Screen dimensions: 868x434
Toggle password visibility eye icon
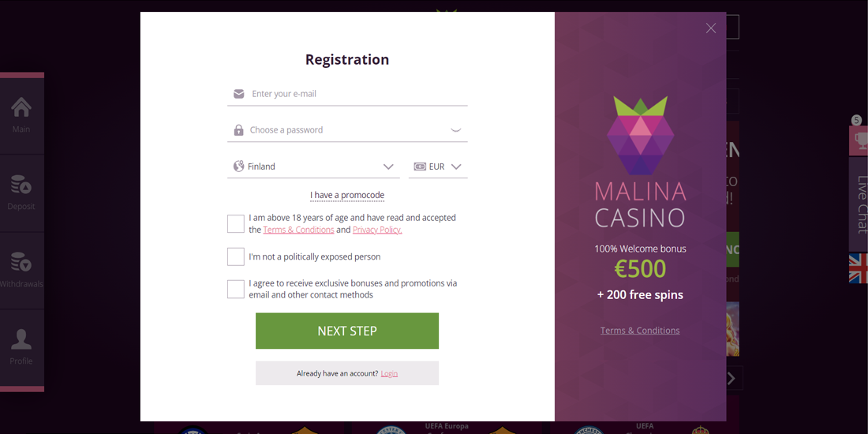455,130
